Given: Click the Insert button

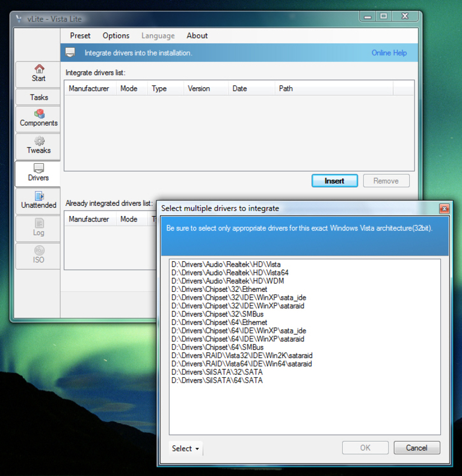Looking at the screenshot, I should 334,181.
